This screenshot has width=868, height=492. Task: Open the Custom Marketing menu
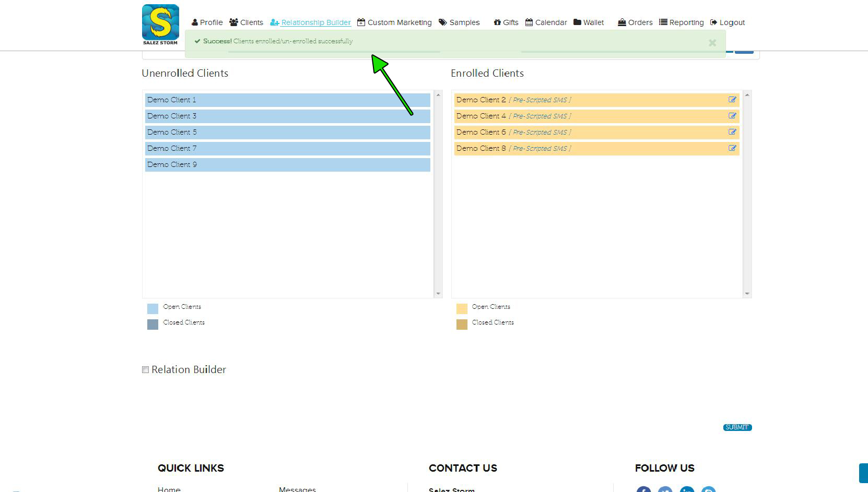394,22
